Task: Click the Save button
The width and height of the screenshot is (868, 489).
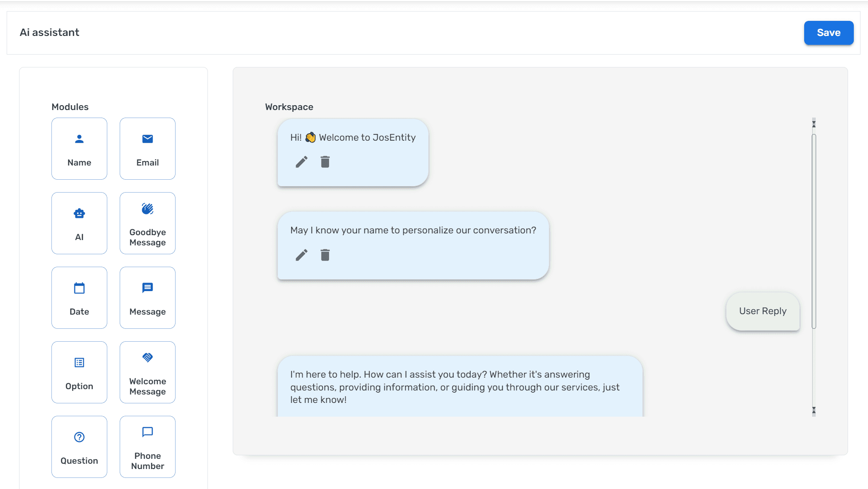Action: point(829,32)
